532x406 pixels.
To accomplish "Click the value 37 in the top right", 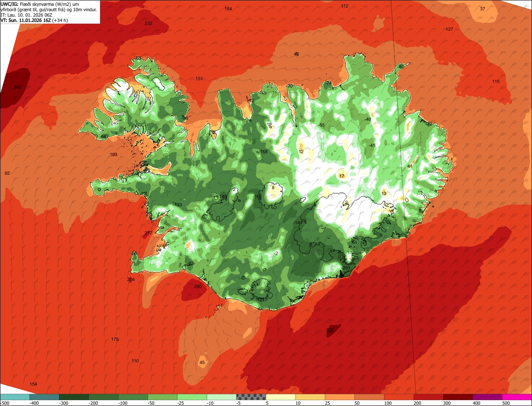I will 483,9.
